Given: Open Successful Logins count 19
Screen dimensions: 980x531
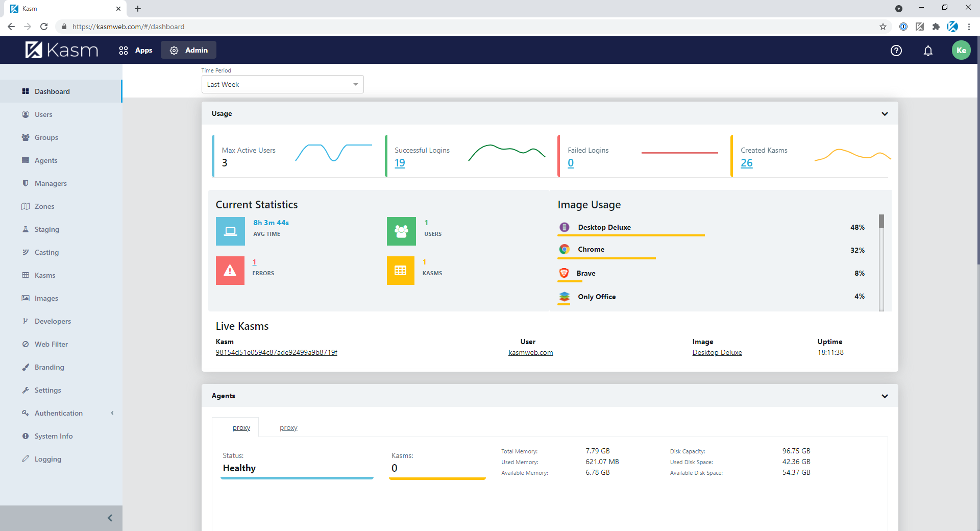Looking at the screenshot, I should 400,163.
